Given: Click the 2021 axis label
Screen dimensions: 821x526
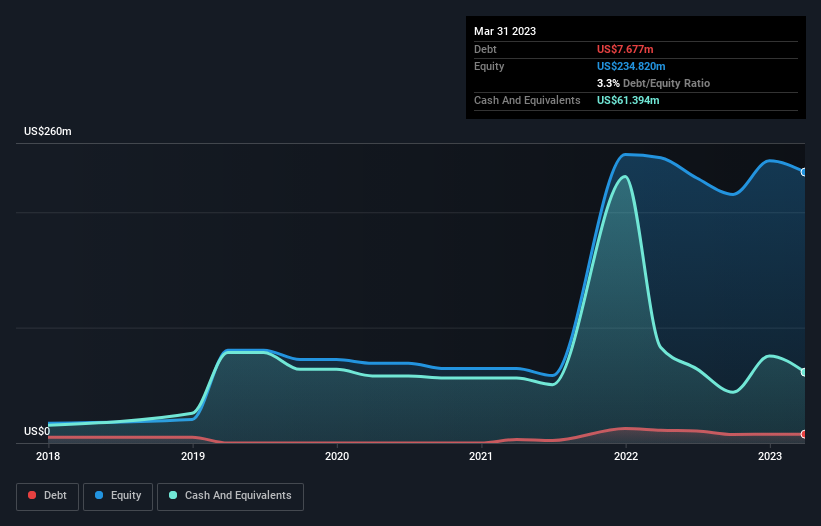Looking at the screenshot, I should pos(481,456).
